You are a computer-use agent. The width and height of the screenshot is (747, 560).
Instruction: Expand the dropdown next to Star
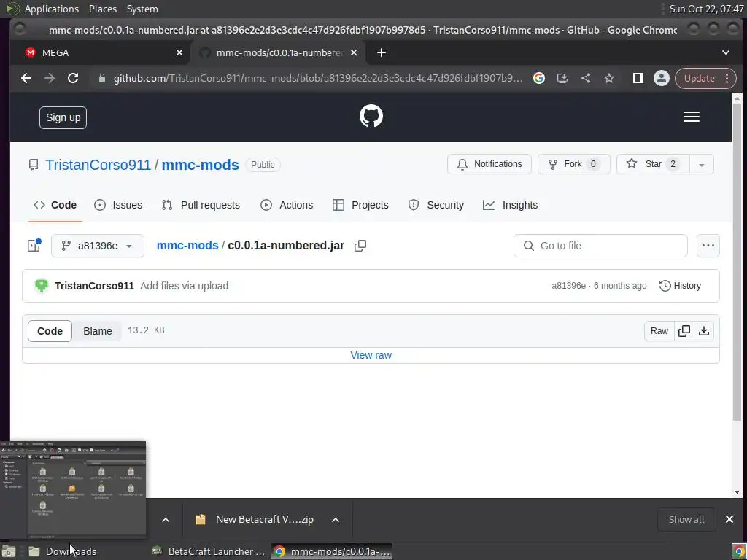tap(701, 164)
